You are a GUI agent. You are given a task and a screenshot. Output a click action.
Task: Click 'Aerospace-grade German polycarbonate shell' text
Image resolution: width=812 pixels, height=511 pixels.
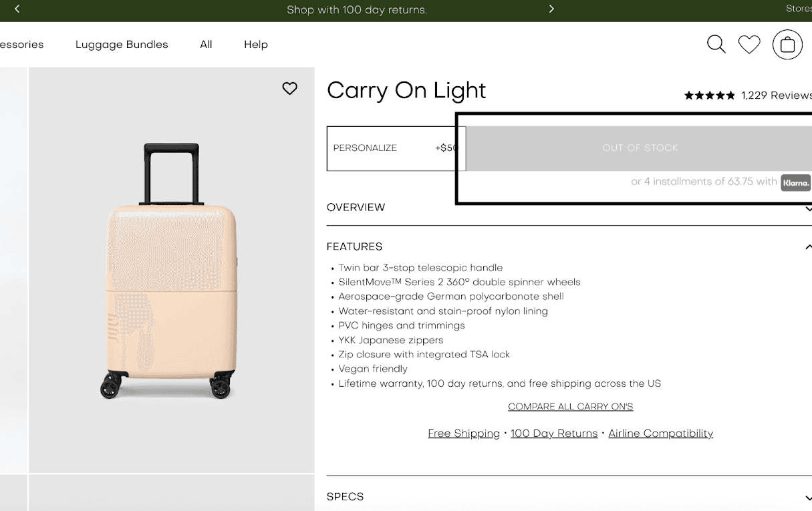451,297
